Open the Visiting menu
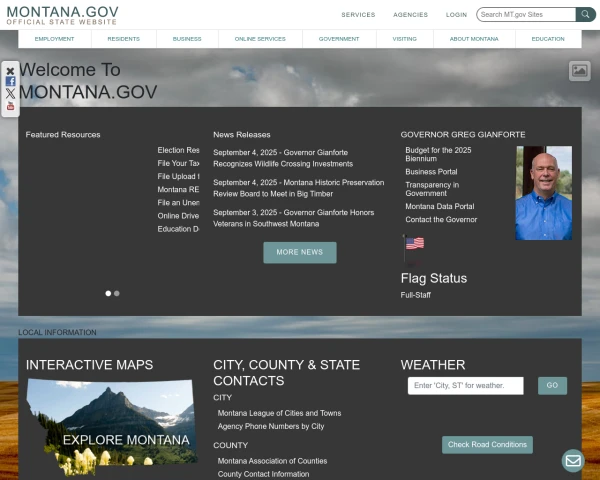Viewport: 600px width, 480px height. [x=404, y=39]
